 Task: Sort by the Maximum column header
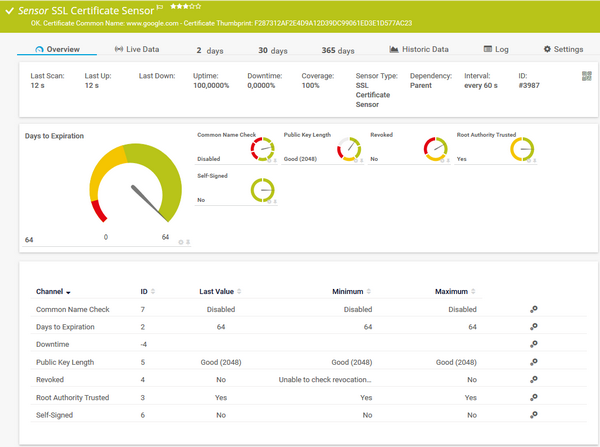point(454,292)
